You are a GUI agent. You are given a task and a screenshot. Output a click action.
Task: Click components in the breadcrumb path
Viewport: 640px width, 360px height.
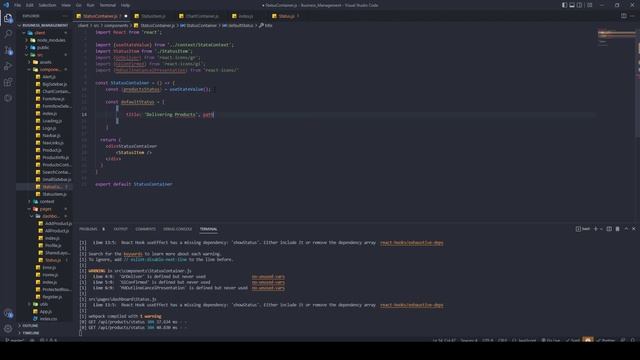[x=116, y=25]
